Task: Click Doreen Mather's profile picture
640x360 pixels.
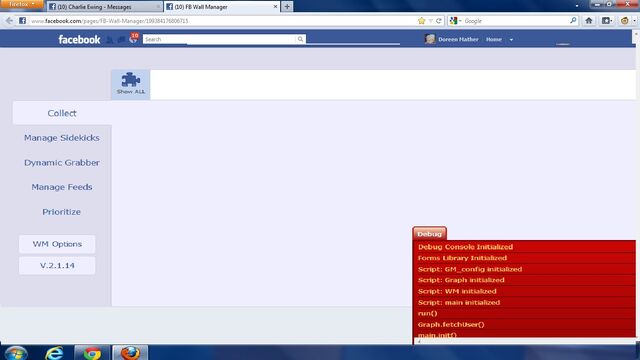Action: coord(430,39)
